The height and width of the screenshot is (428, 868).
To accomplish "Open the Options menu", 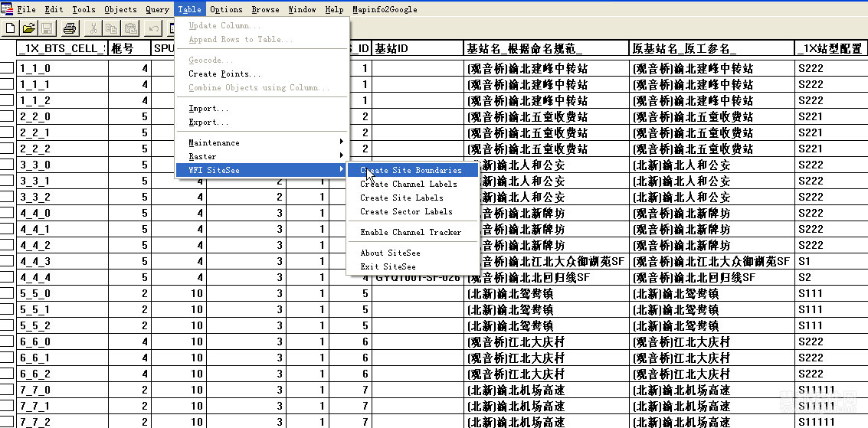I will (x=226, y=9).
